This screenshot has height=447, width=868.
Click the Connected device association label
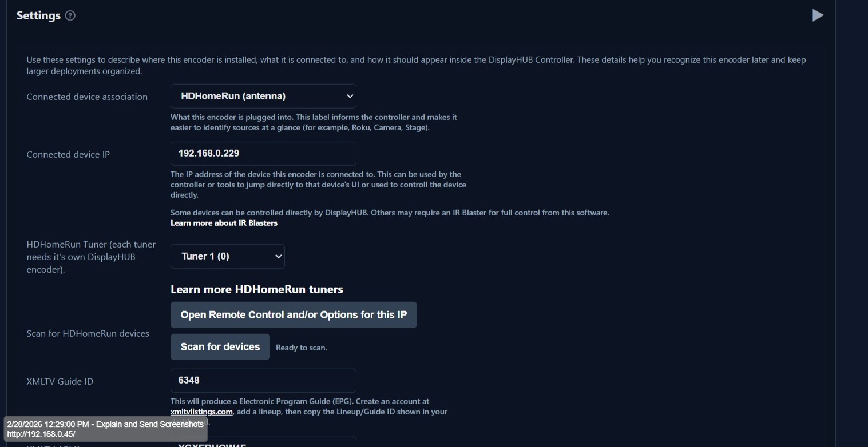point(87,97)
